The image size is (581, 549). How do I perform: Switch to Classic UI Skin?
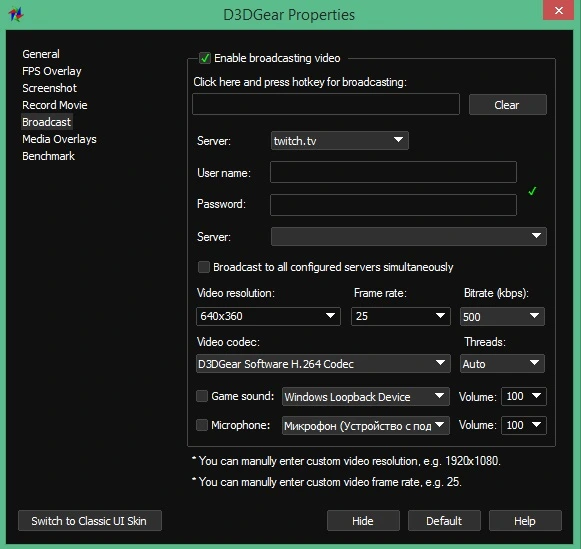[90, 520]
